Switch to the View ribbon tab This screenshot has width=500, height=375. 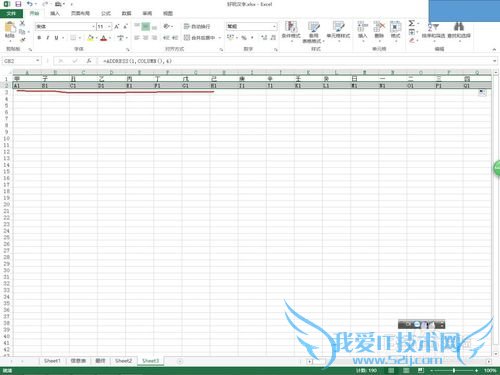click(x=168, y=13)
